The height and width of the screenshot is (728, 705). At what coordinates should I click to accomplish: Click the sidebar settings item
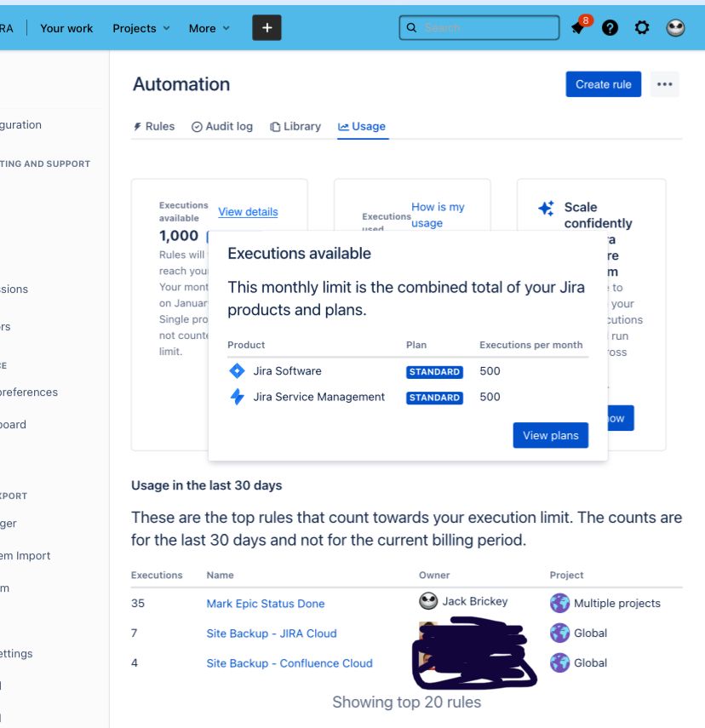[x=16, y=653]
